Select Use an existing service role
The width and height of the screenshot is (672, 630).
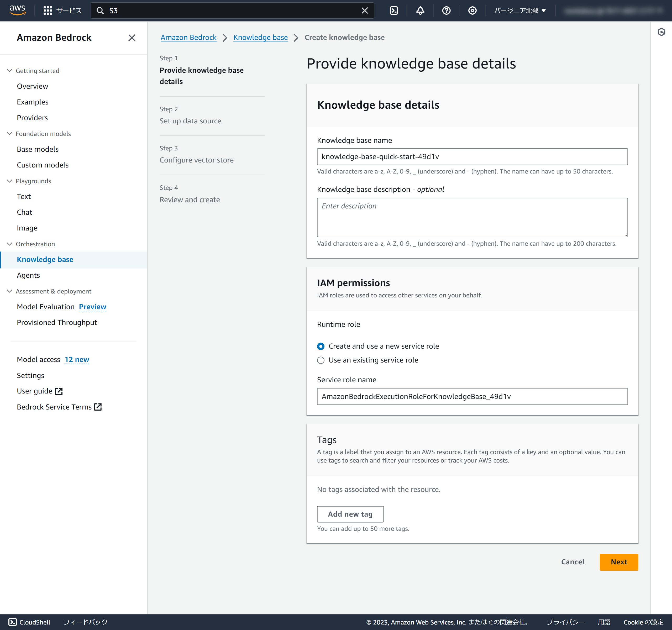tap(321, 360)
